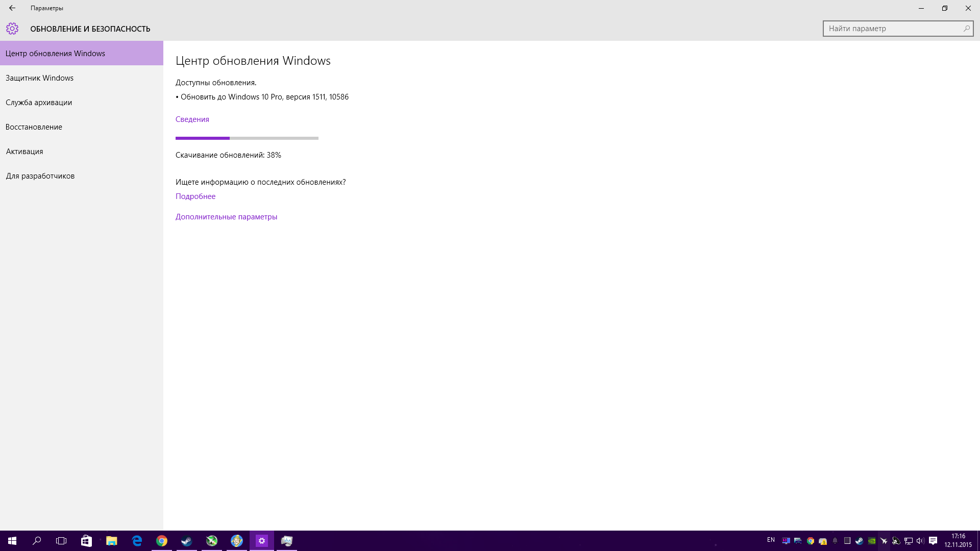
Task: Click the search magnifier in Найти параметр box
Action: coord(966,29)
